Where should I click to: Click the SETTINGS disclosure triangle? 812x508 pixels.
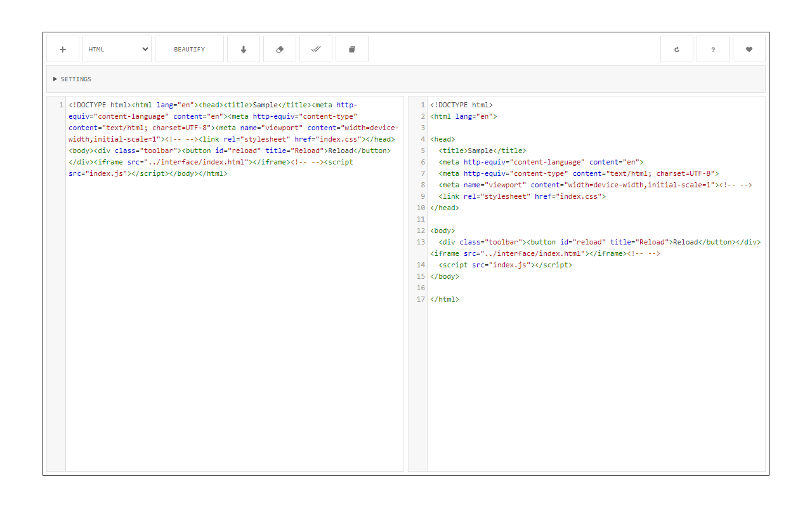tap(55, 79)
